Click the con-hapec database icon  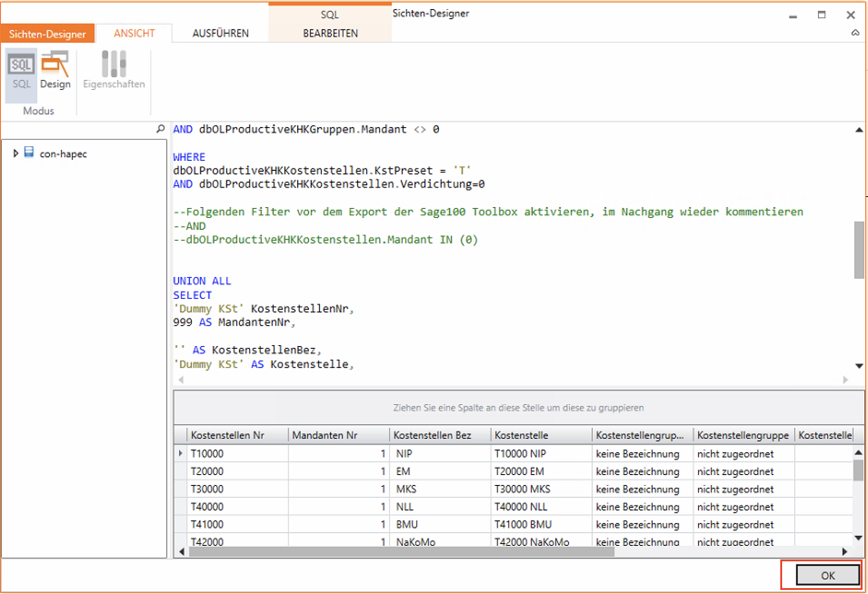coord(29,153)
